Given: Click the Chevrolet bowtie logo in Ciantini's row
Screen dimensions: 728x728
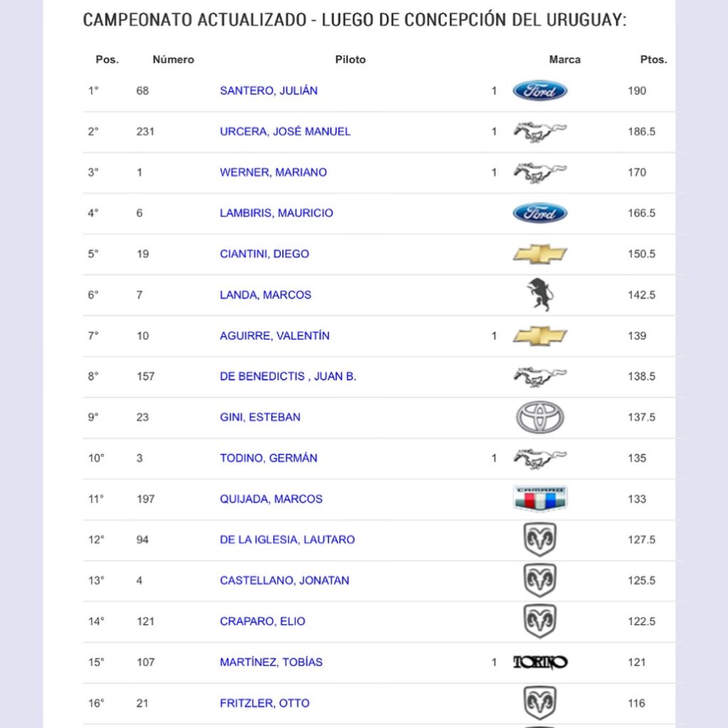Looking at the screenshot, I should tap(540, 254).
